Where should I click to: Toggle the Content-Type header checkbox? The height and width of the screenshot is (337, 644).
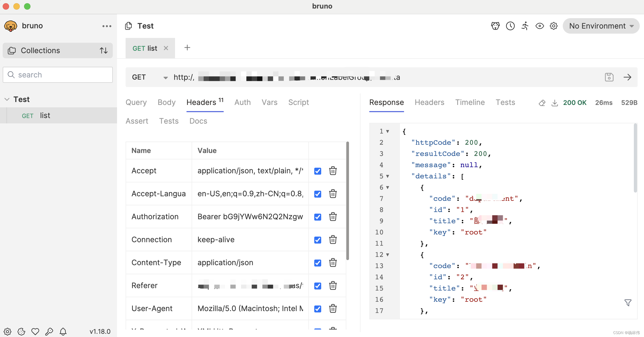(317, 263)
